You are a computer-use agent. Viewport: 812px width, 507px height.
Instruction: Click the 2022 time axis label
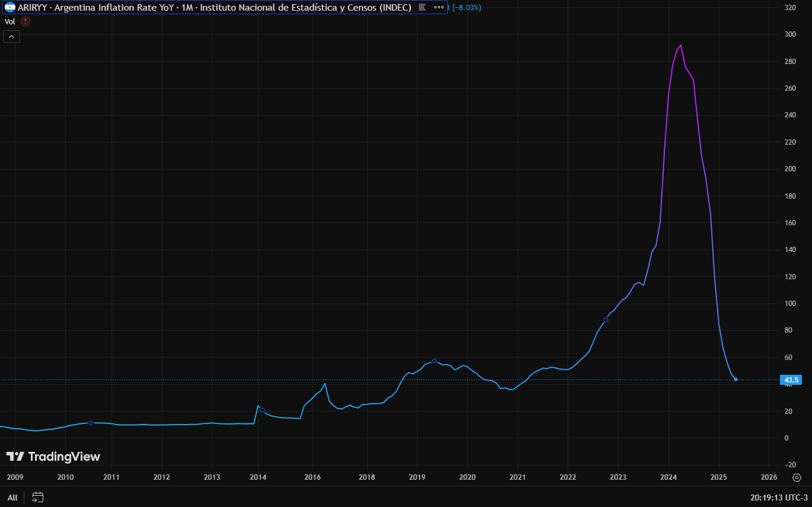click(x=568, y=477)
